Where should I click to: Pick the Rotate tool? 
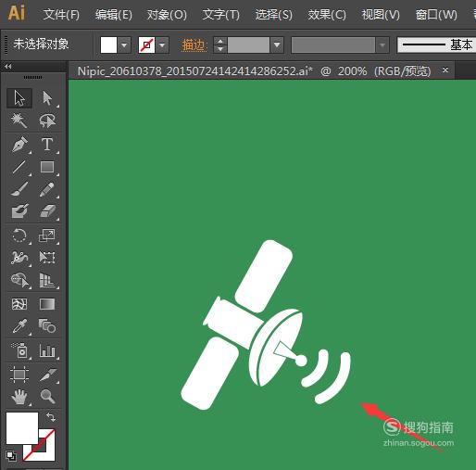coord(19,235)
